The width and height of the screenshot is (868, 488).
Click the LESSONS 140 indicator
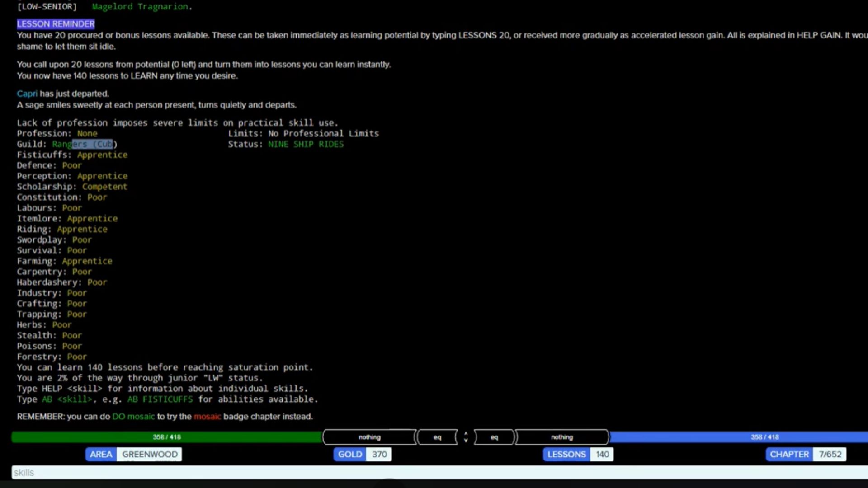click(x=578, y=454)
